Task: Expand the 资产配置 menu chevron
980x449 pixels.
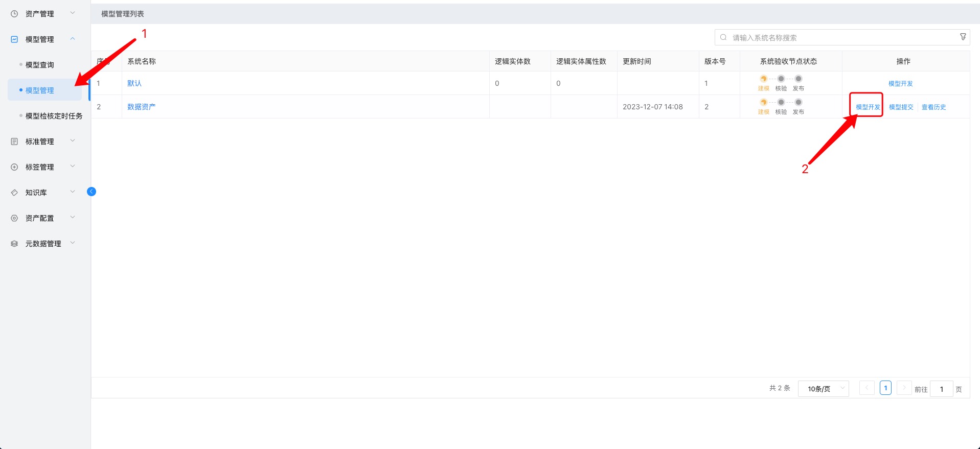Action: point(73,218)
